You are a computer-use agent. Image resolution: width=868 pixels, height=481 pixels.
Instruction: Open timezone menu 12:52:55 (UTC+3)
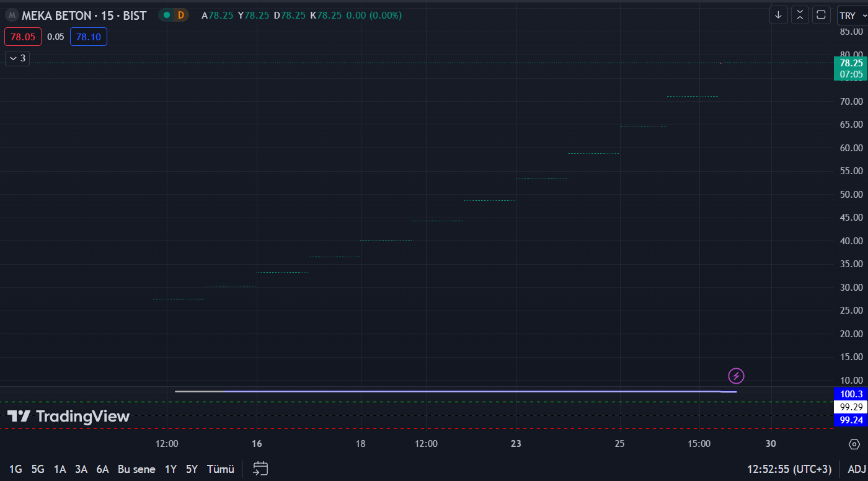point(789,469)
